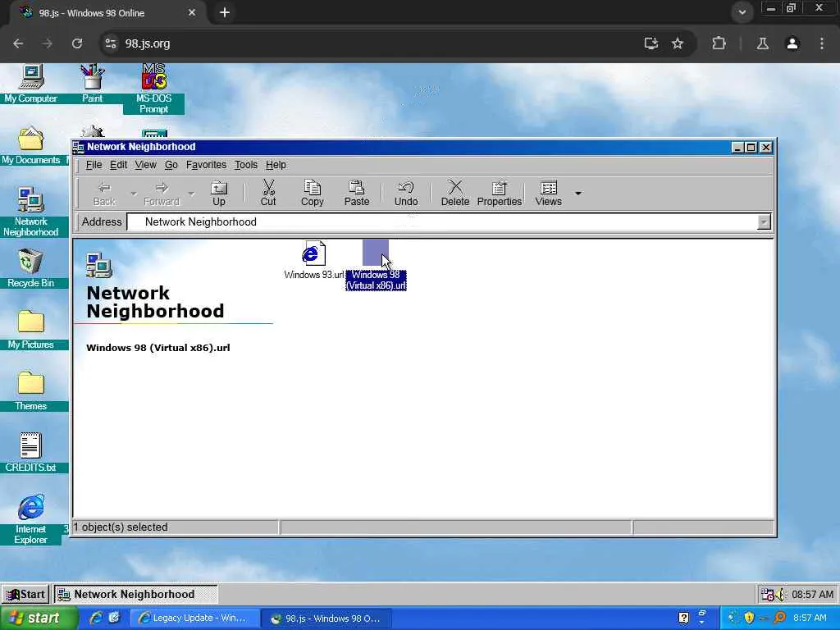Viewport: 840px width, 630px height.
Task: Click the Copy toolbar button
Action: 313,194
